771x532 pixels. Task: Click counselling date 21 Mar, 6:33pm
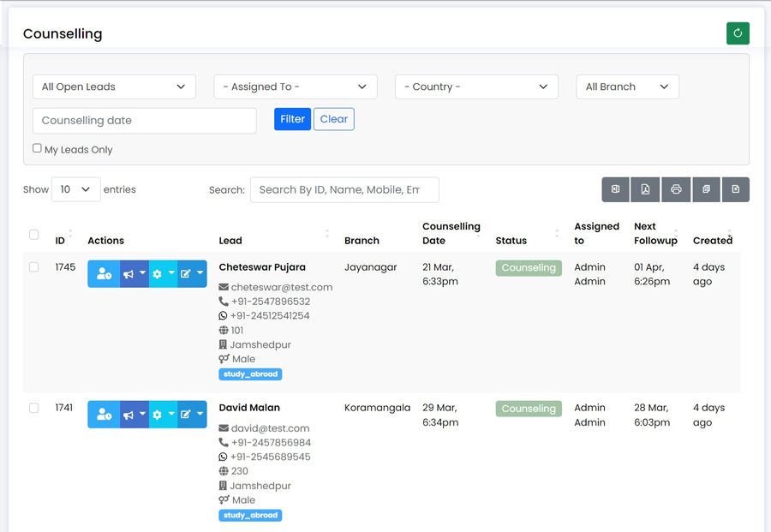[x=440, y=274]
